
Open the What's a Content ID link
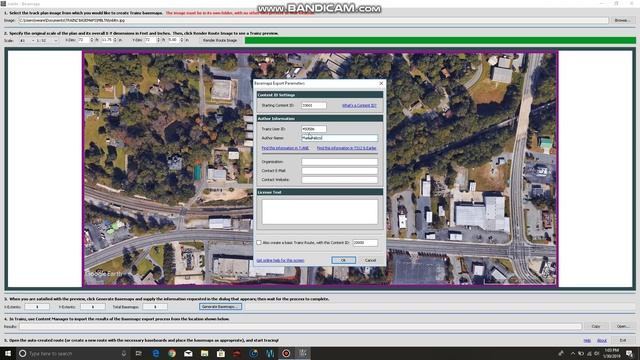(359, 105)
